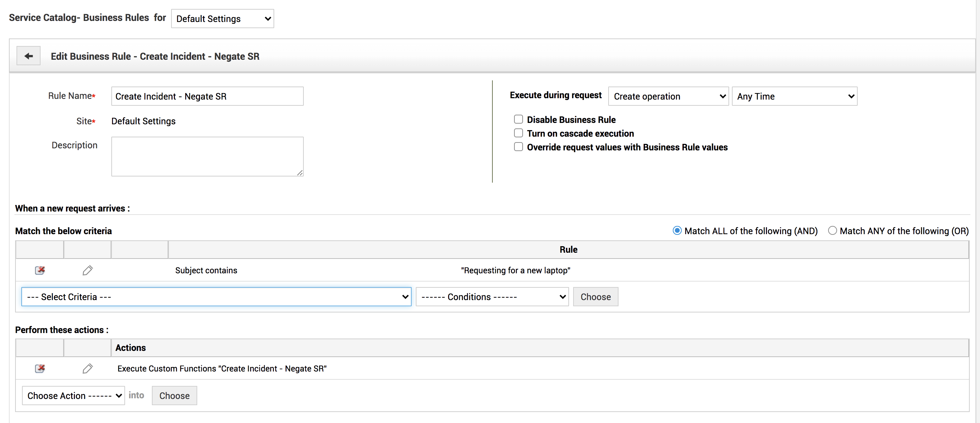This screenshot has height=423, width=980.
Task: Click into the Rule Name field
Action: (x=207, y=96)
